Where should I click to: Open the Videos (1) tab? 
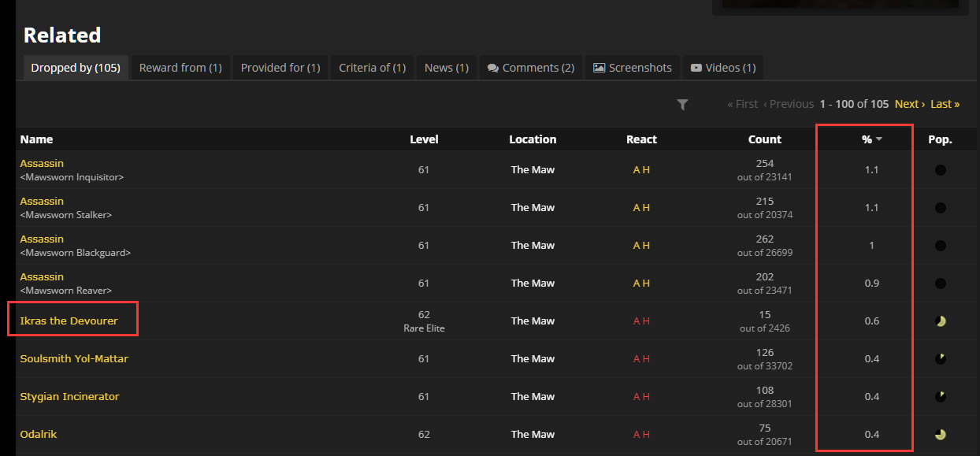[x=723, y=68]
